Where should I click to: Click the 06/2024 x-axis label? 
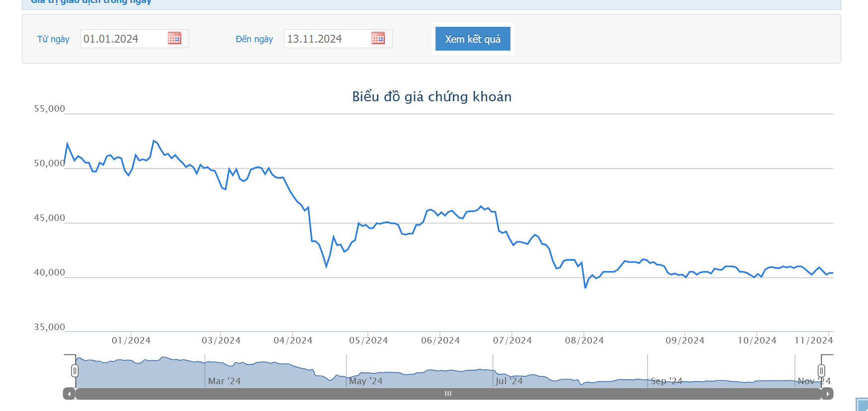pyautogui.click(x=440, y=341)
